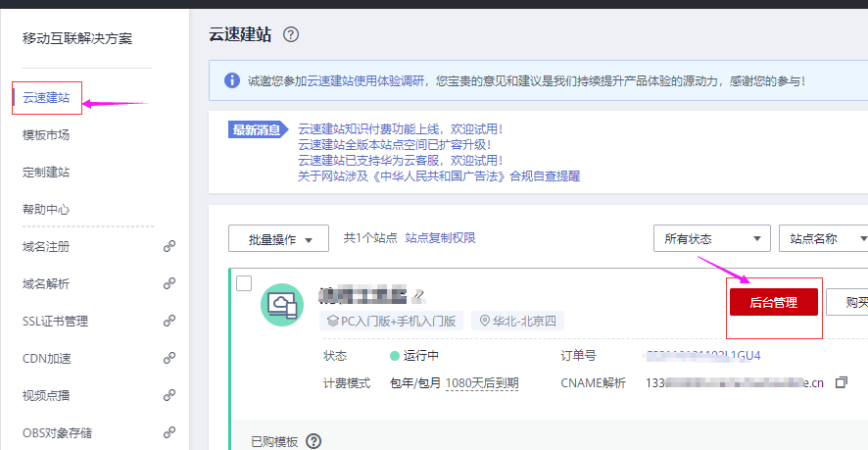Screen dimensions: 868x450
Task: Open the help icon beside 云速建站 title
Action: click(291, 35)
